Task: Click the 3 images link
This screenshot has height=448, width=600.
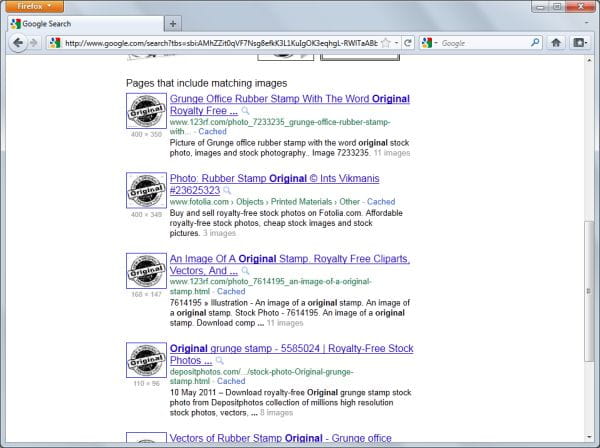Action: click(219, 233)
